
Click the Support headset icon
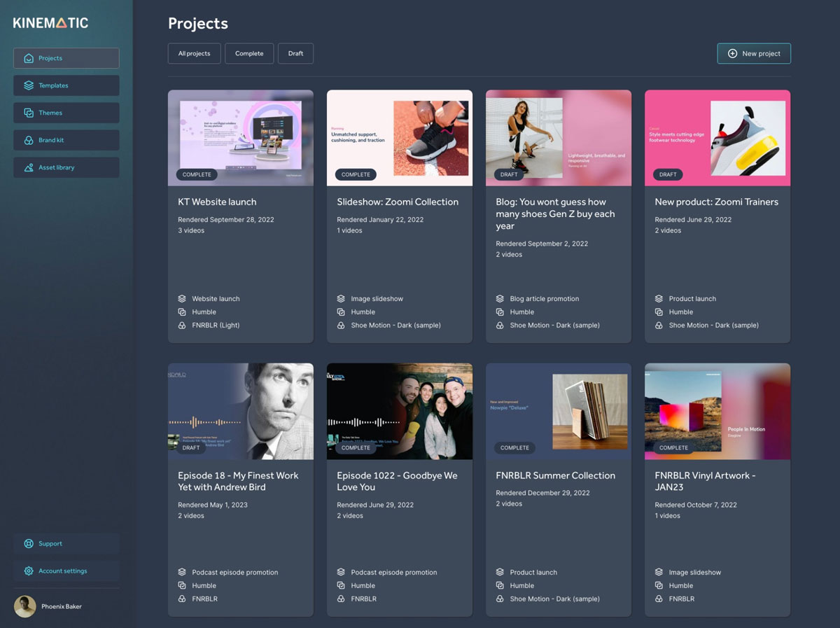(29, 543)
